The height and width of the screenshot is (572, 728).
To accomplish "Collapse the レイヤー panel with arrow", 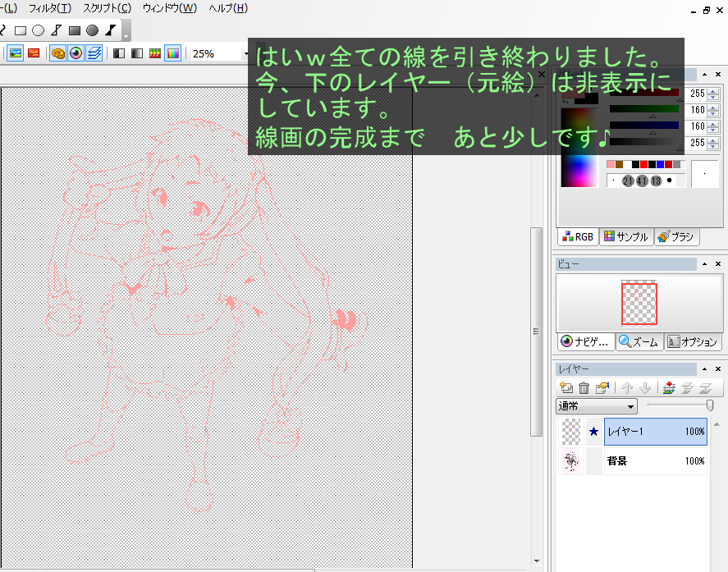I will point(704,369).
